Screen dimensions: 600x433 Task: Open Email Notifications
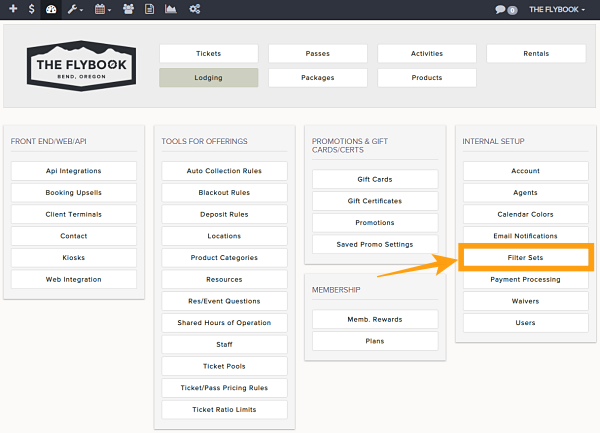[x=526, y=236]
